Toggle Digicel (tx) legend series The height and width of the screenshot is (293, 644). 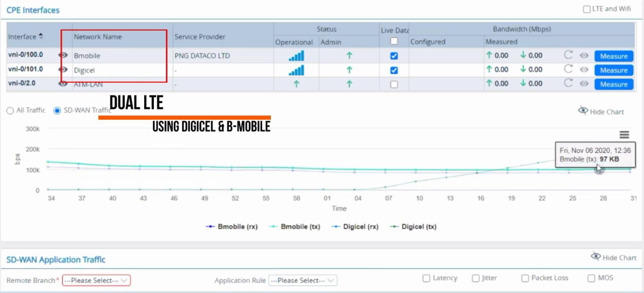413,226
